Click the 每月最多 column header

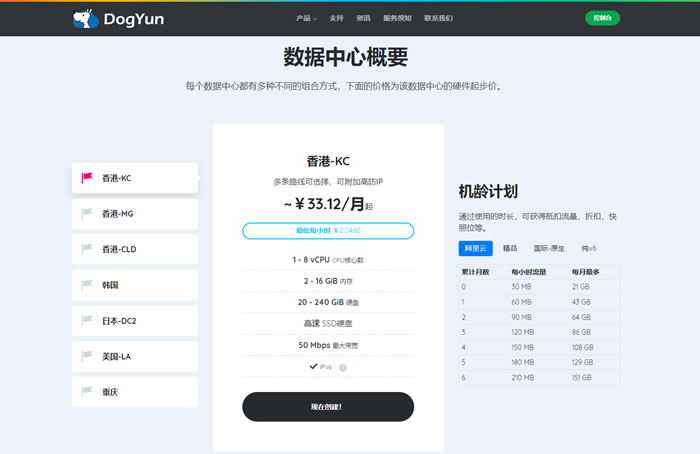586,272
